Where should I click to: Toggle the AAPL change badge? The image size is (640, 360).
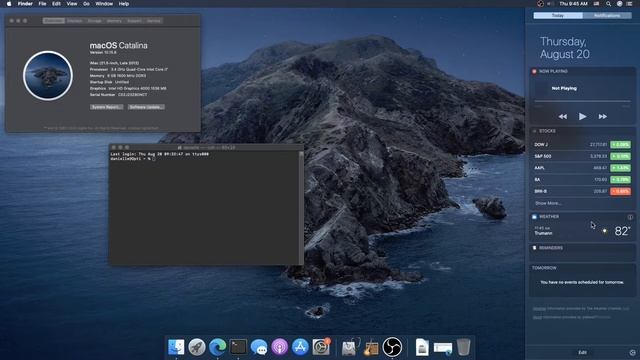coord(620,168)
